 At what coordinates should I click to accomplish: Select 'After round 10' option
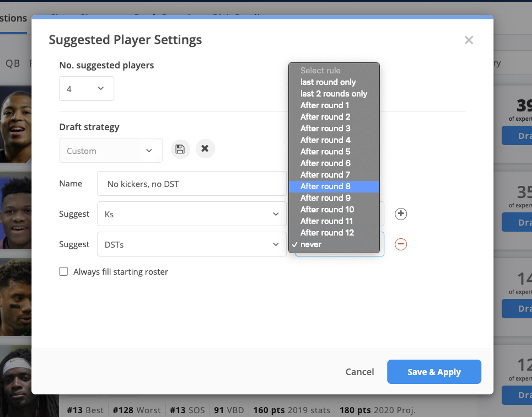tap(334, 210)
